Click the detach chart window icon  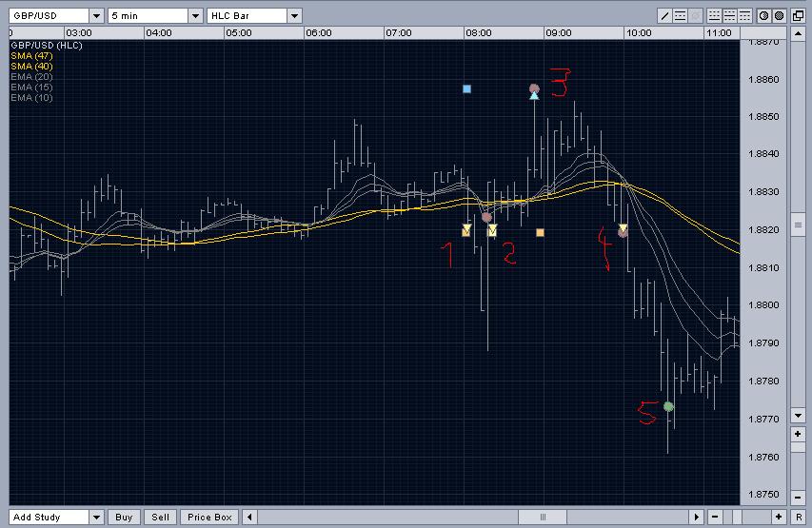[798, 15]
